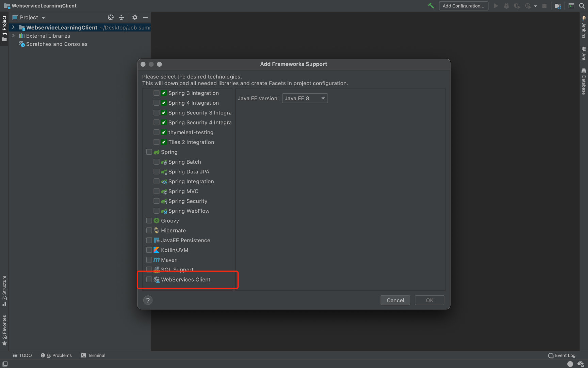Screen dimensions: 588x368
Task: Click the Kotlin/JVM logo icon
Action: (157, 250)
